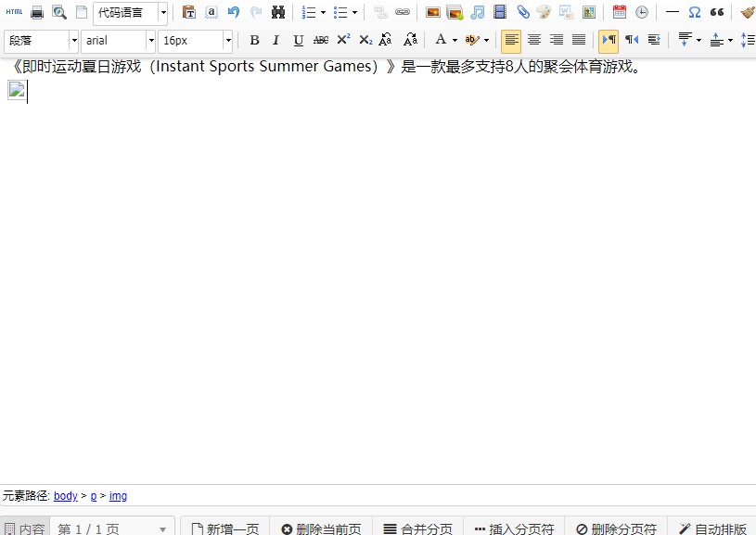This screenshot has height=535, width=756.
Task: Convert text to lowercase
Action: tap(385, 40)
